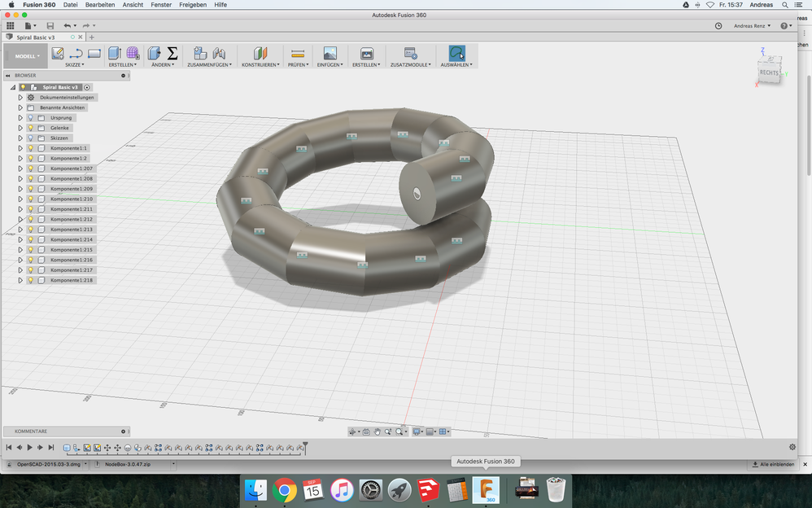Image resolution: width=812 pixels, height=508 pixels.
Task: Open the job status clock icon
Action: pyautogui.click(x=718, y=26)
